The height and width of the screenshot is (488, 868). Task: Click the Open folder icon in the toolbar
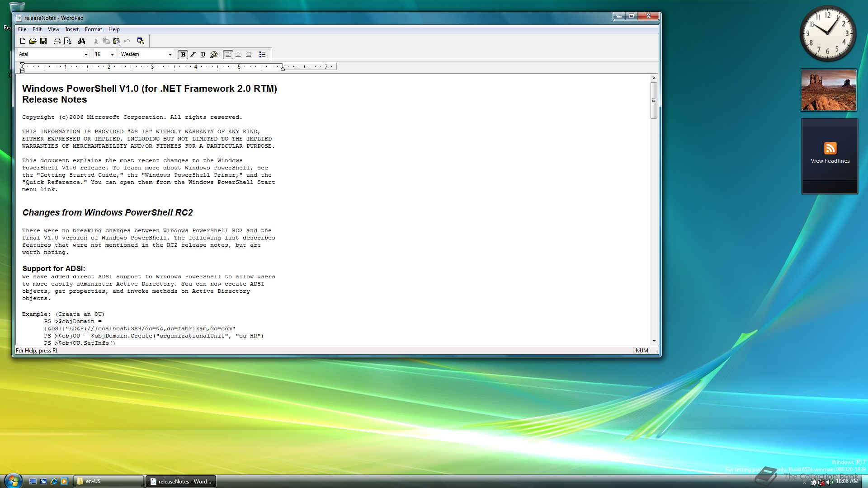[x=33, y=41]
